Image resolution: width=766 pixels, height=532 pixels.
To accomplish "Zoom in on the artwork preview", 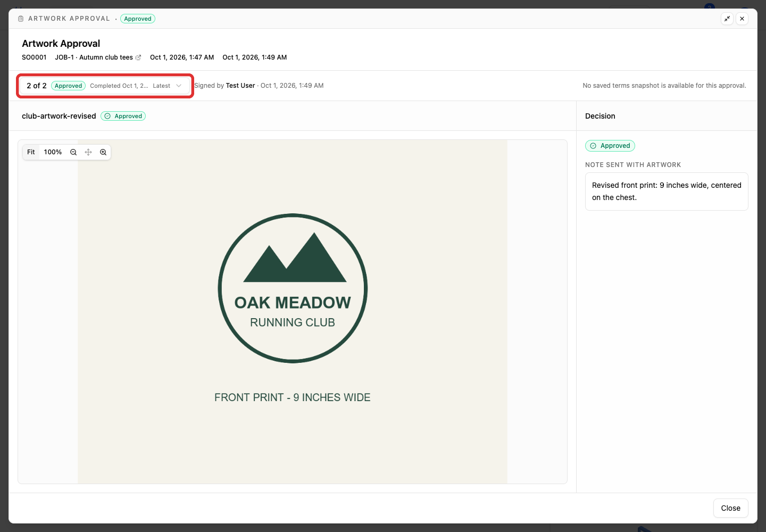I will tap(103, 152).
